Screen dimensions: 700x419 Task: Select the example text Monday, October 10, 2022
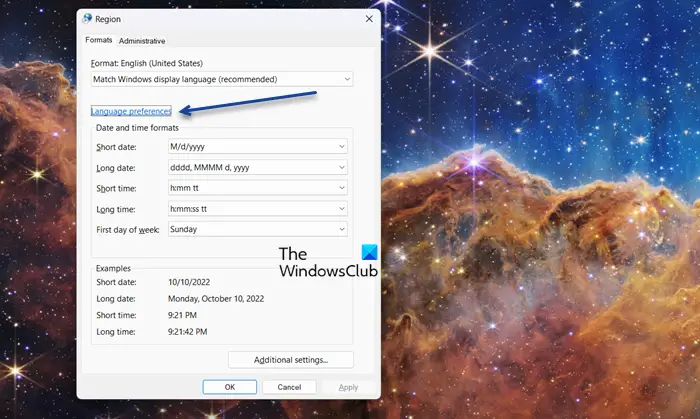[216, 299]
